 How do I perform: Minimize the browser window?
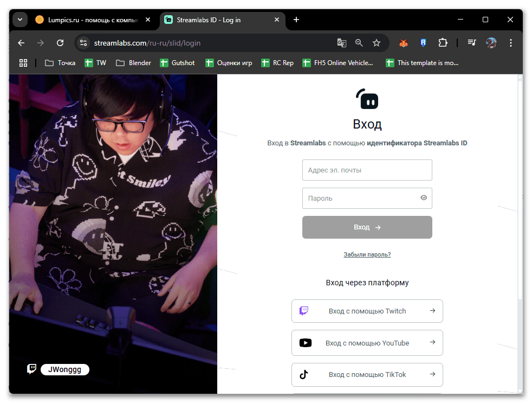click(460, 20)
